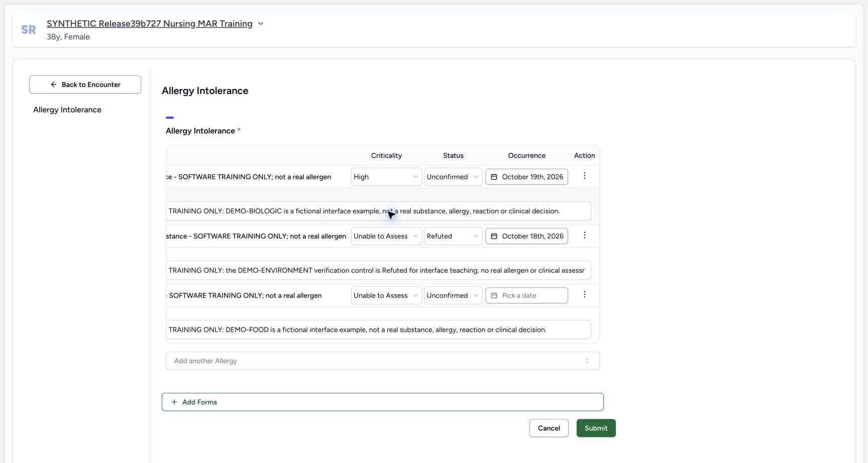Click the Status column header
The height and width of the screenshot is (463, 868).
453,155
